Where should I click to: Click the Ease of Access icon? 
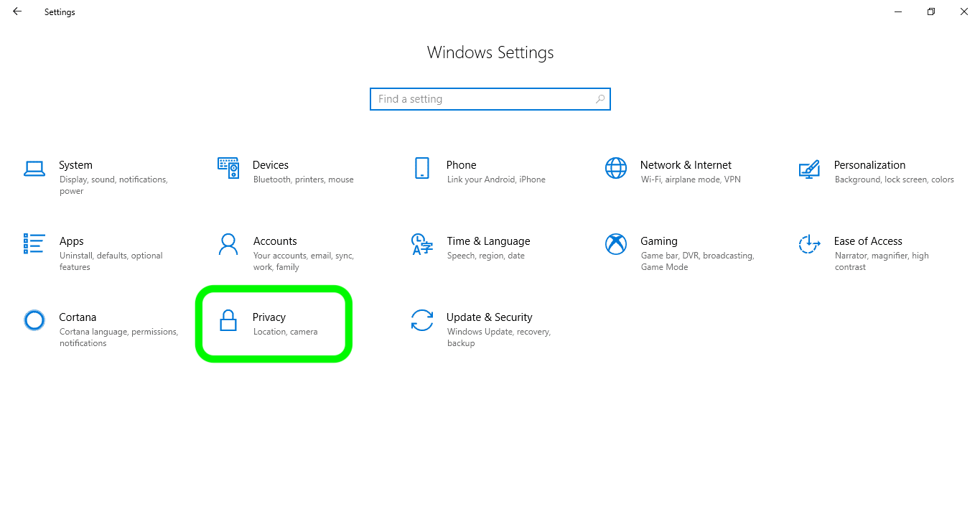809,244
